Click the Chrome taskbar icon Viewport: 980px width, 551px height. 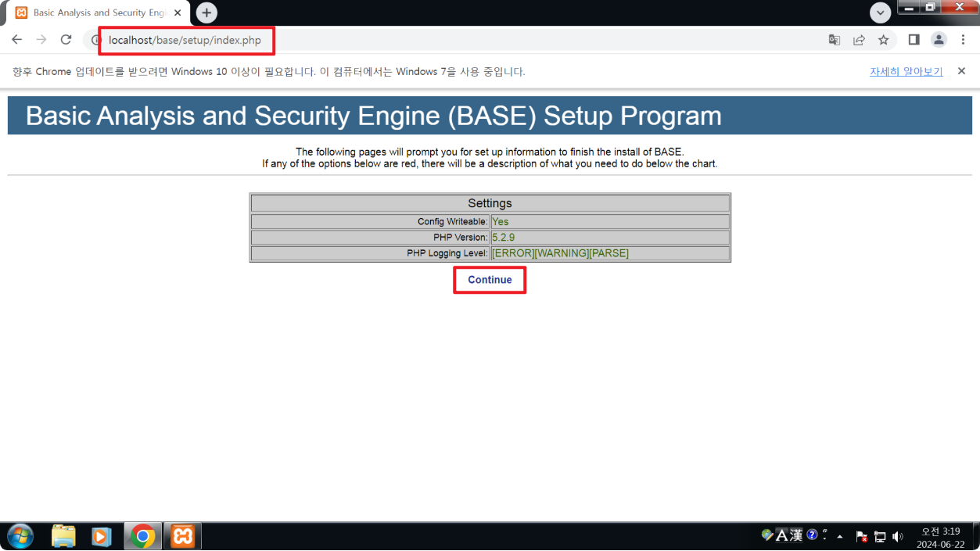tap(142, 537)
